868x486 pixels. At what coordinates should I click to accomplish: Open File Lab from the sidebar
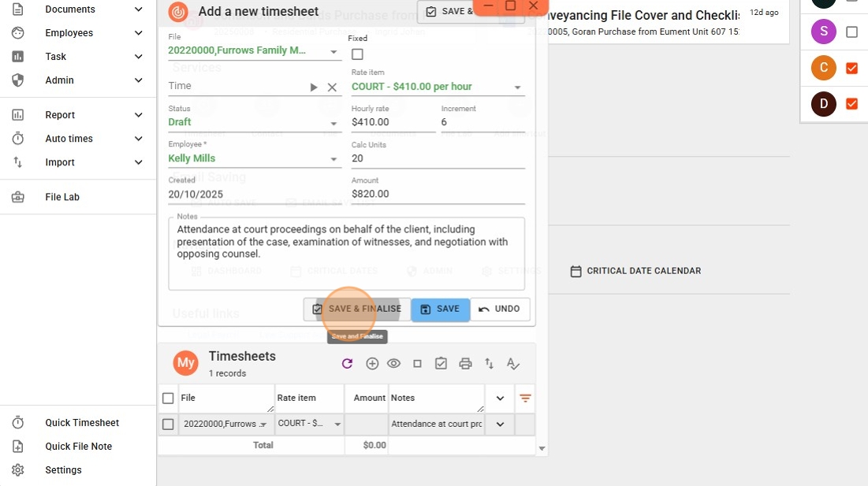point(62,197)
